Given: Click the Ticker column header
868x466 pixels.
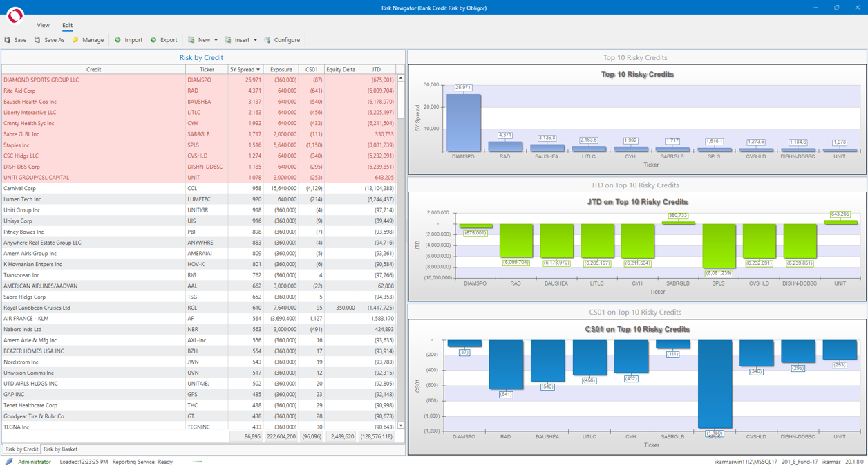Looking at the screenshot, I should pos(207,69).
